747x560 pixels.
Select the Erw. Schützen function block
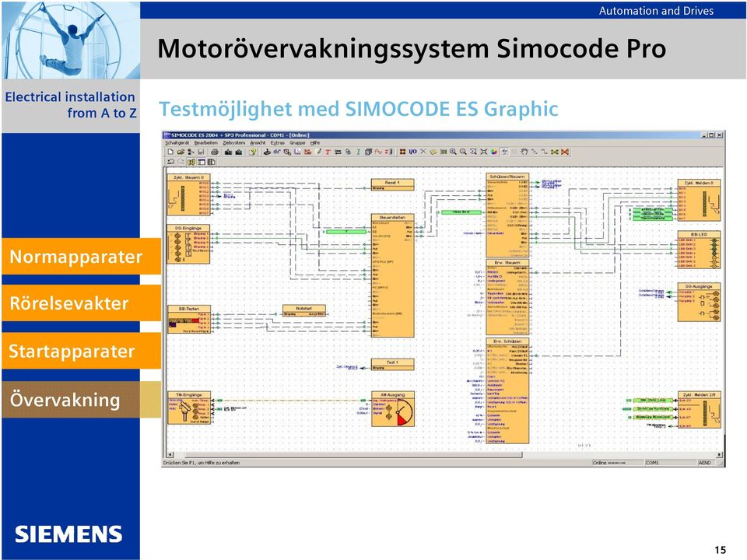pos(507,391)
